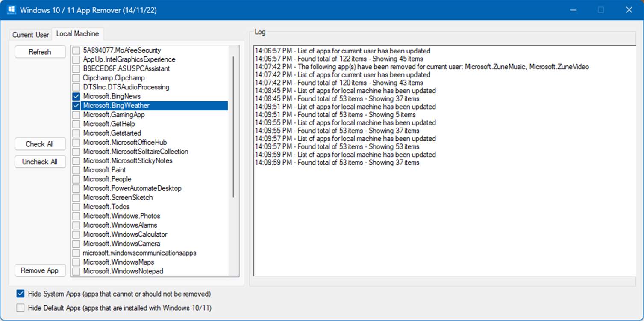The width and height of the screenshot is (644, 321).
Task: Check the Microsoft.WindowsNotepad checkbox
Action: 76,271
